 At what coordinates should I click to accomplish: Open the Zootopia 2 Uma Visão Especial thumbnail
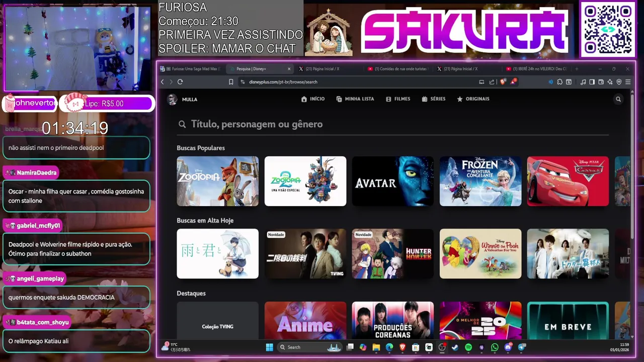[305, 181]
